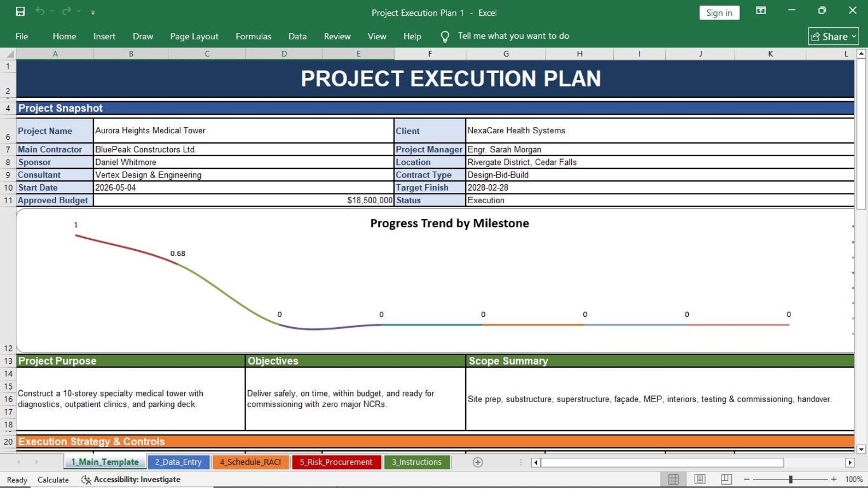Click horizontal scrollbar left arrow

[x=536, y=463]
